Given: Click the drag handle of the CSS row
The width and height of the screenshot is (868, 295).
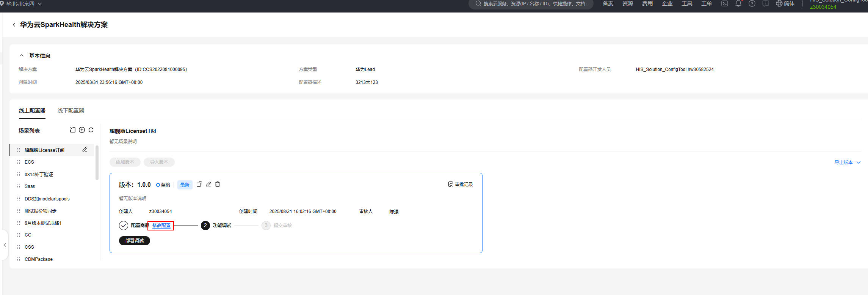Looking at the screenshot, I should 19,247.
